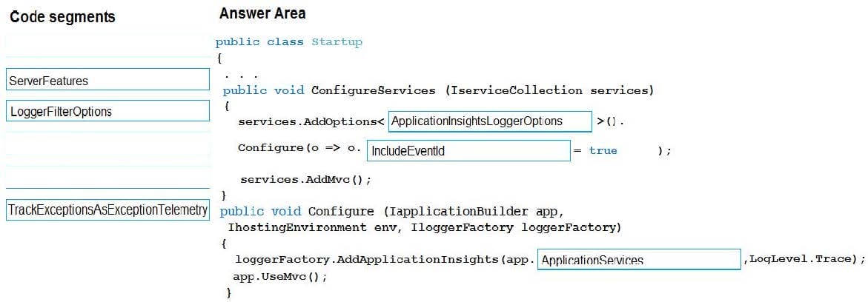Select the ServerFeatures code segment
Viewport: 868px width, 302px height.
[x=107, y=80]
